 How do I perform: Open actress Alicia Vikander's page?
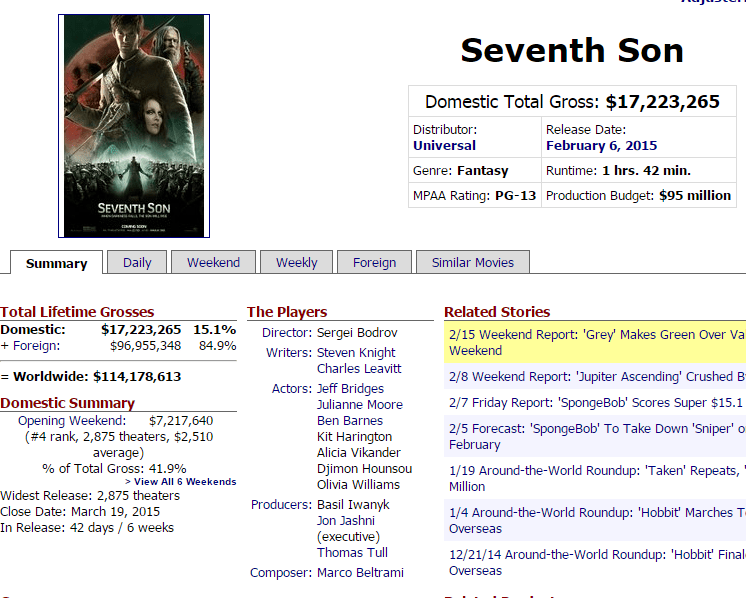pyautogui.click(x=359, y=452)
